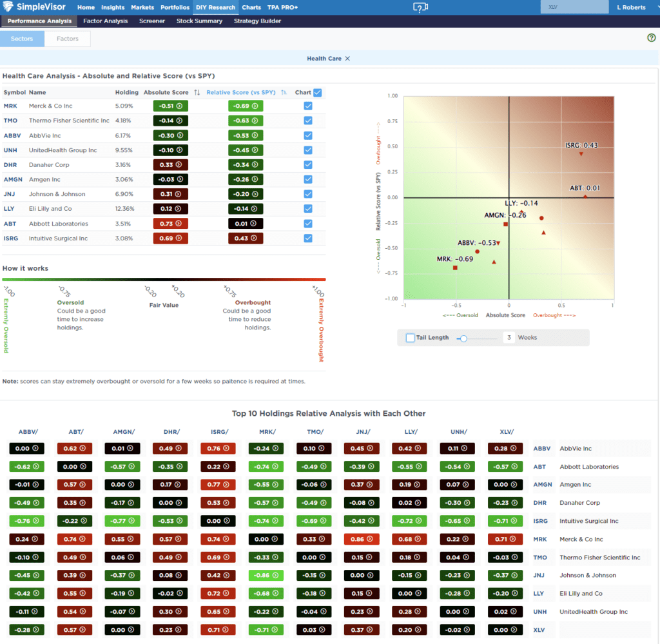Open the Strategy Builder tab
The image size is (660, 644).
coord(257,21)
